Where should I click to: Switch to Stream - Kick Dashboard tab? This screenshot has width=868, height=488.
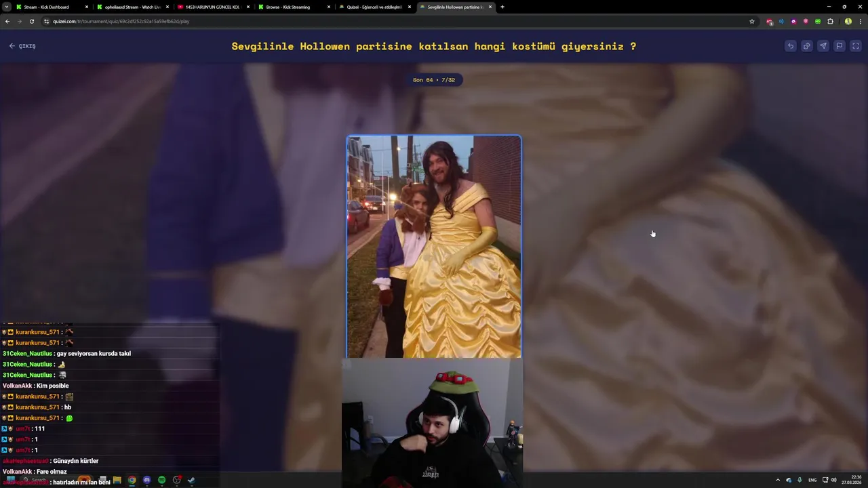tap(51, 7)
